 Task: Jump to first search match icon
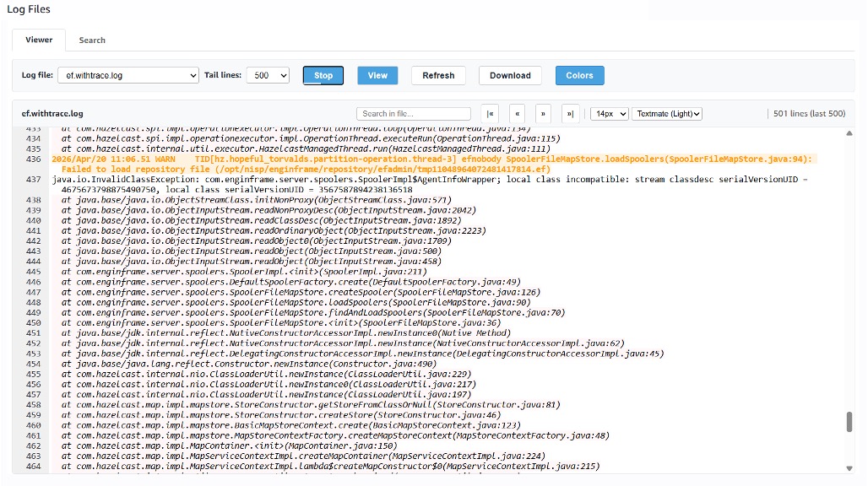point(491,114)
